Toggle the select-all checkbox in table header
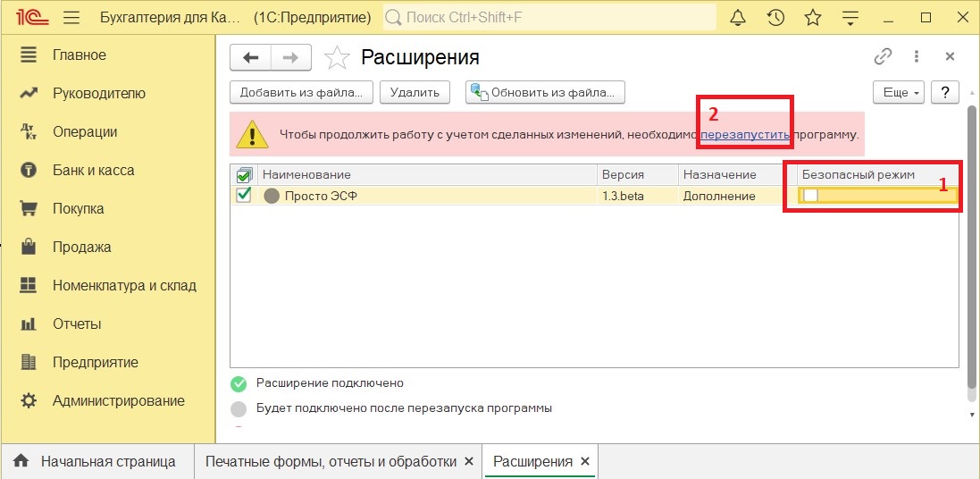The width and height of the screenshot is (980, 479). tap(245, 175)
